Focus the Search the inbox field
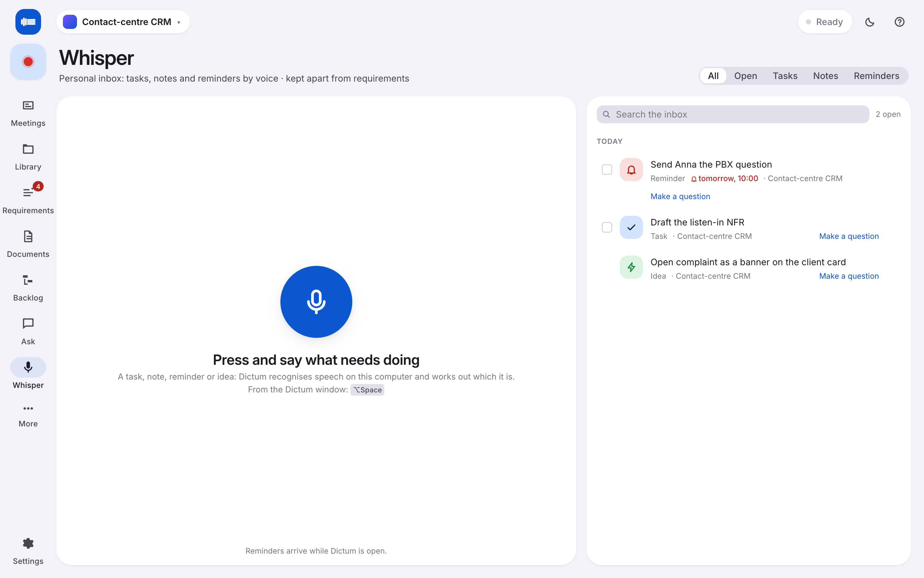Viewport: 924px width, 578px height. click(733, 114)
